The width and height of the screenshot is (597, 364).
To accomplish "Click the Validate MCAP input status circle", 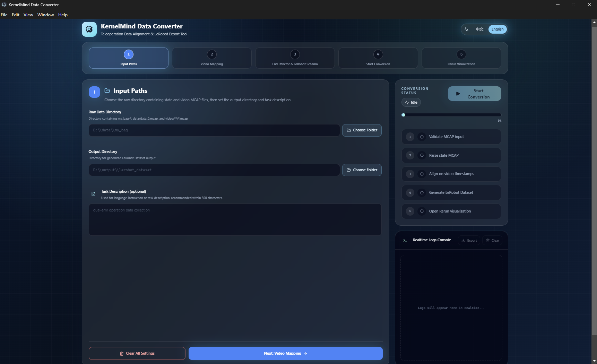I will (422, 137).
